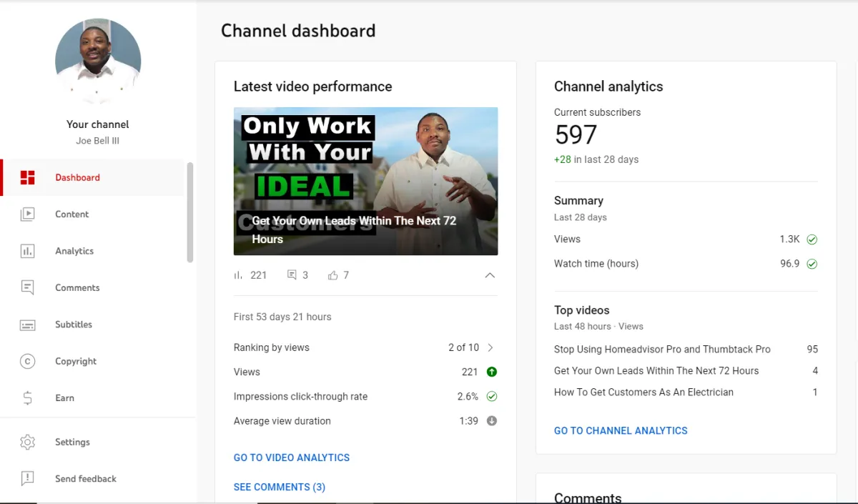Open Copyright in the sidebar
This screenshot has width=858, height=504.
93,361
